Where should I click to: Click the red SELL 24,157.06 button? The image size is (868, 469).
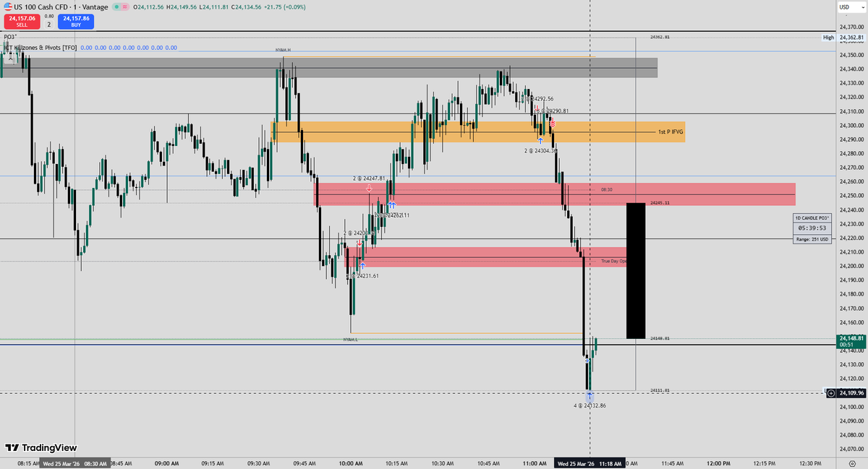click(x=21, y=20)
